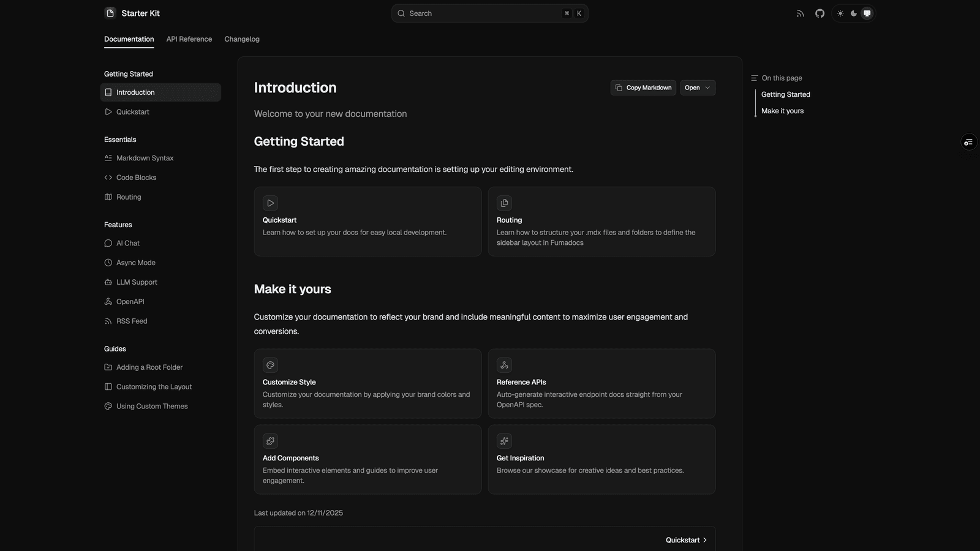
Task: Click the Starter Kit logo icon
Action: coord(110,13)
